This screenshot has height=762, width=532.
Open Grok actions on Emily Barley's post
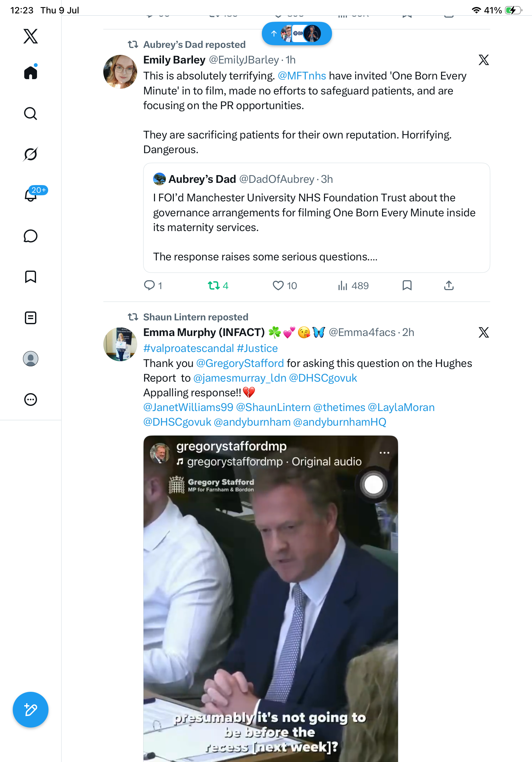click(x=484, y=60)
